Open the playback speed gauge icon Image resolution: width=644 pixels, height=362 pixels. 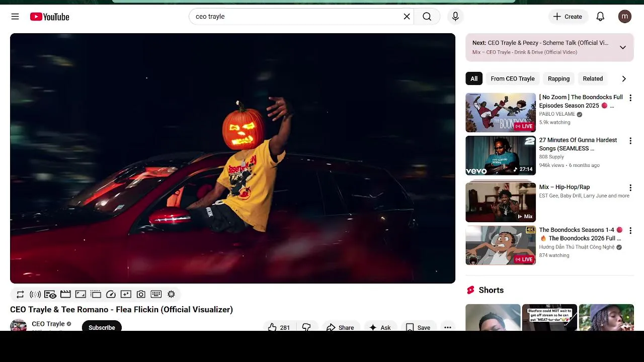111,294
